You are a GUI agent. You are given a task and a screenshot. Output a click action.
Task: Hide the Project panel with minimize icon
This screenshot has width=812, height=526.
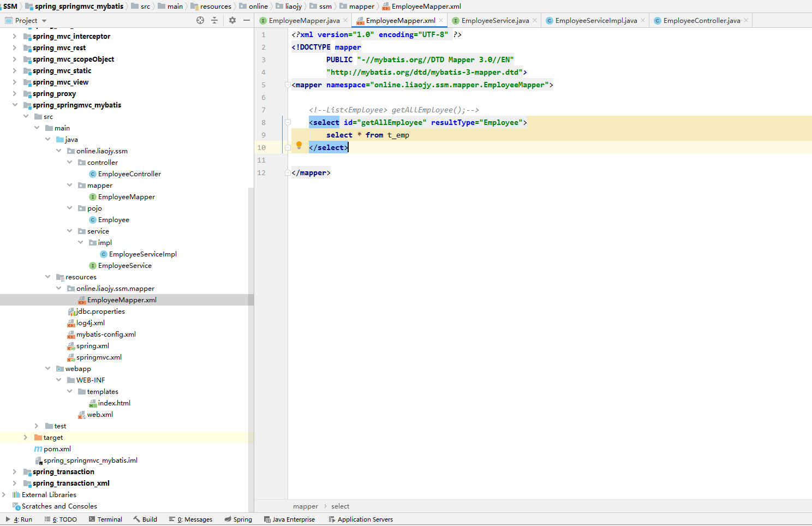tap(247, 20)
